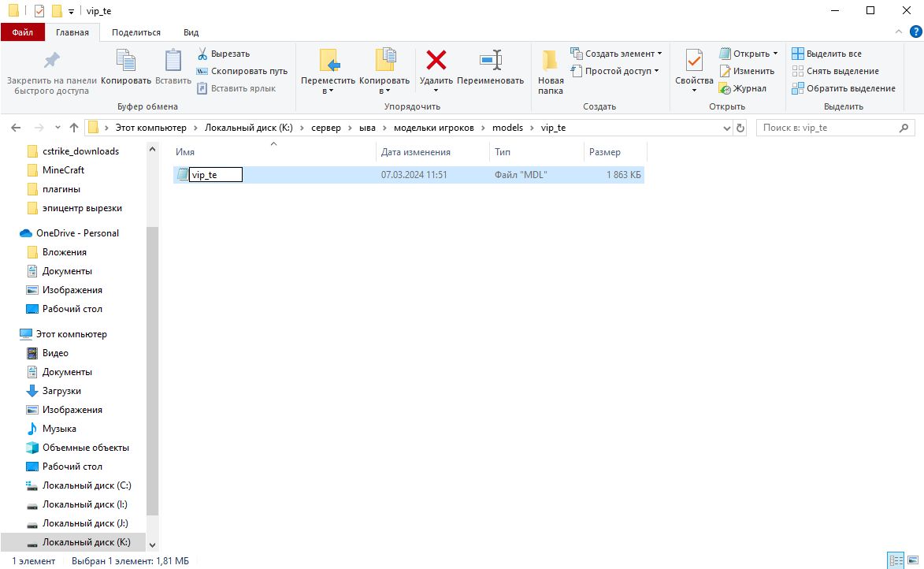Open the File (Файл) menu
The width and height of the screenshot is (924, 569).
(22, 32)
